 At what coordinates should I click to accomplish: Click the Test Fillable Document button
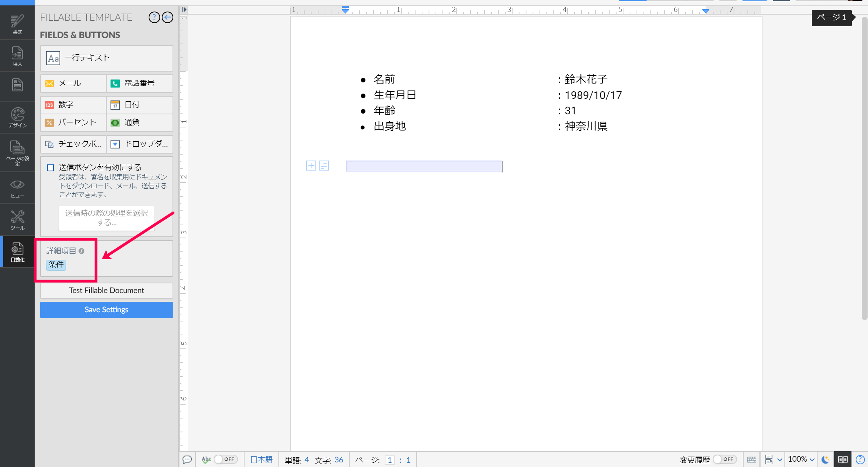click(x=107, y=290)
